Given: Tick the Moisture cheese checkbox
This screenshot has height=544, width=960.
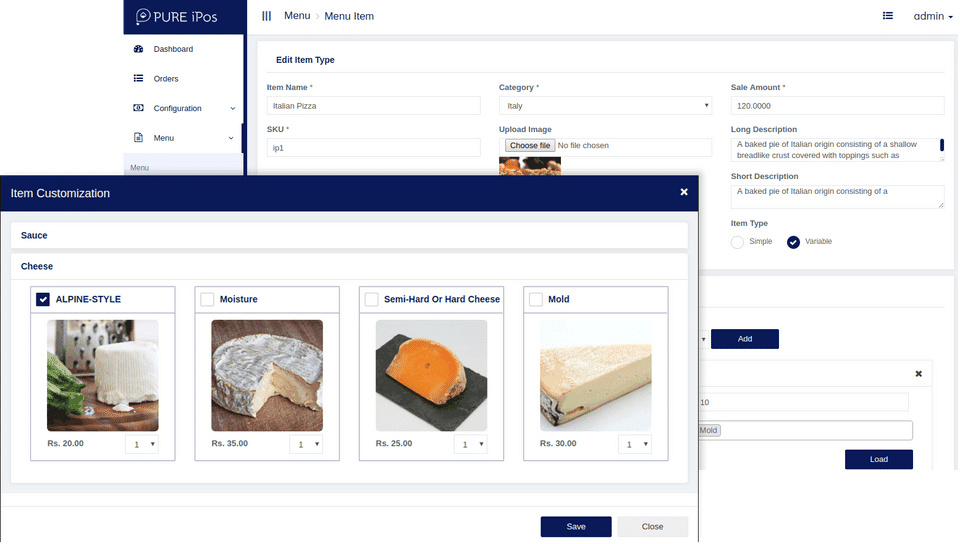Looking at the screenshot, I should 207,299.
